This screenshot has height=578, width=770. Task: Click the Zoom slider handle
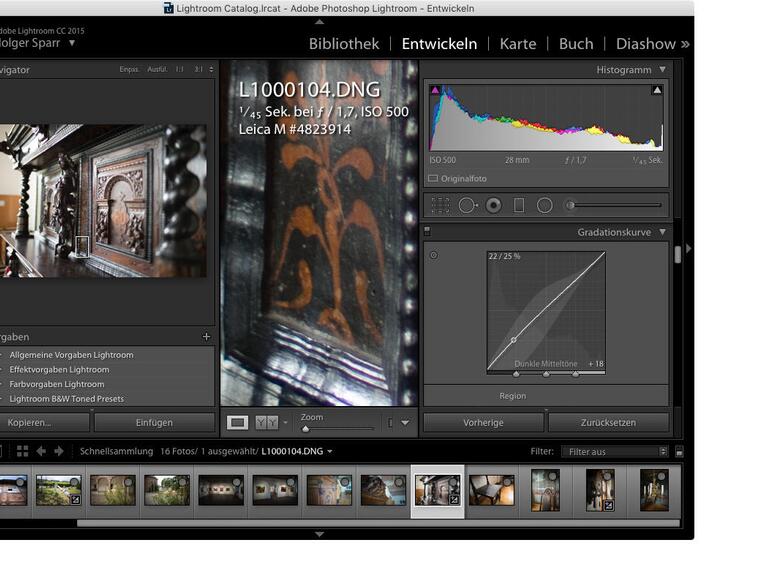305,429
